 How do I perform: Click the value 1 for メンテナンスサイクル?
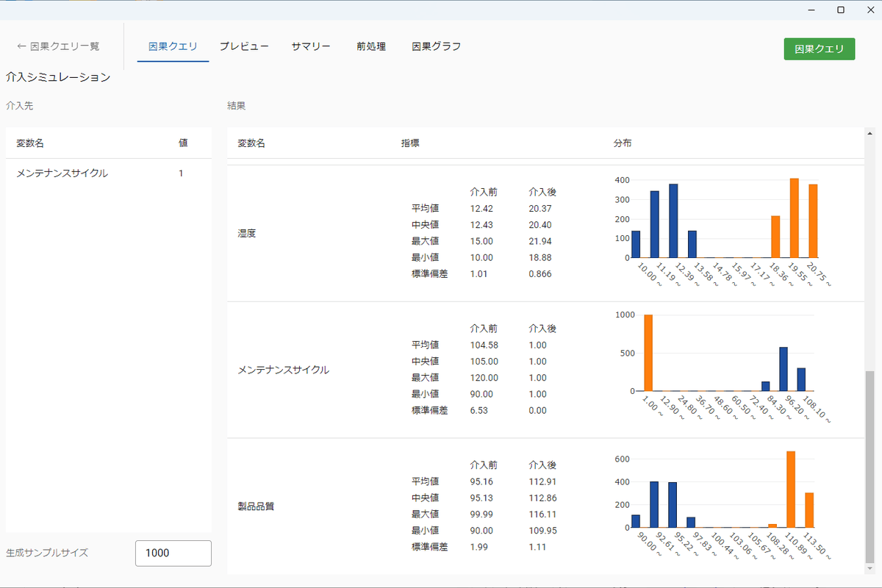pos(182,173)
